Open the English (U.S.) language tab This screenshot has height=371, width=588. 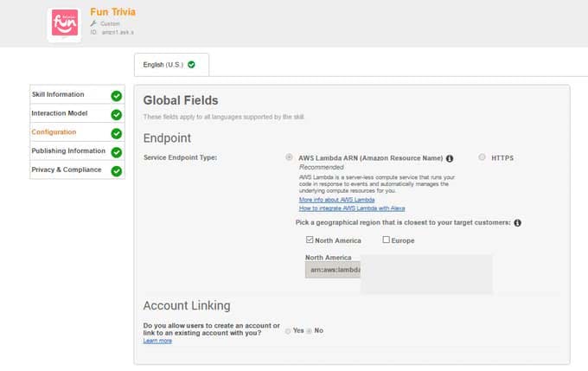(171, 65)
